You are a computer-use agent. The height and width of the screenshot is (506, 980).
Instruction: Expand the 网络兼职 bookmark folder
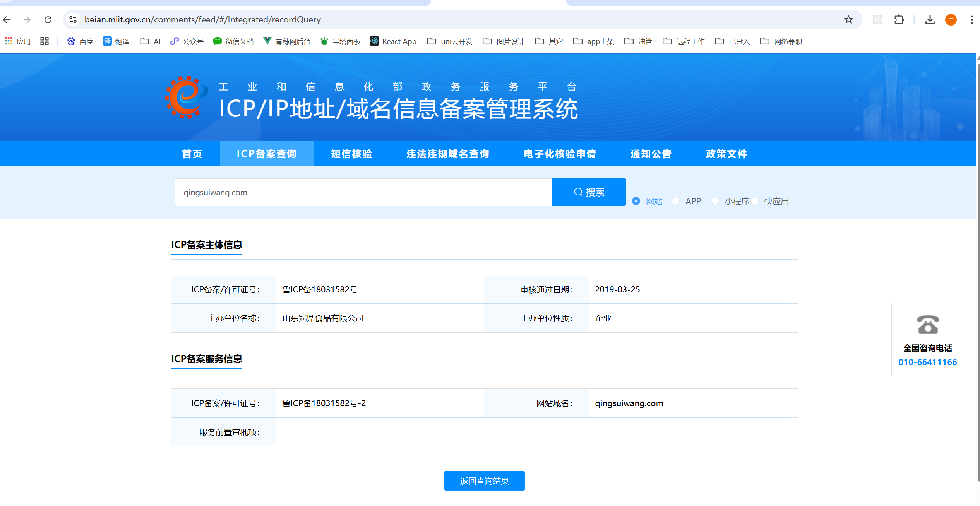(x=781, y=41)
